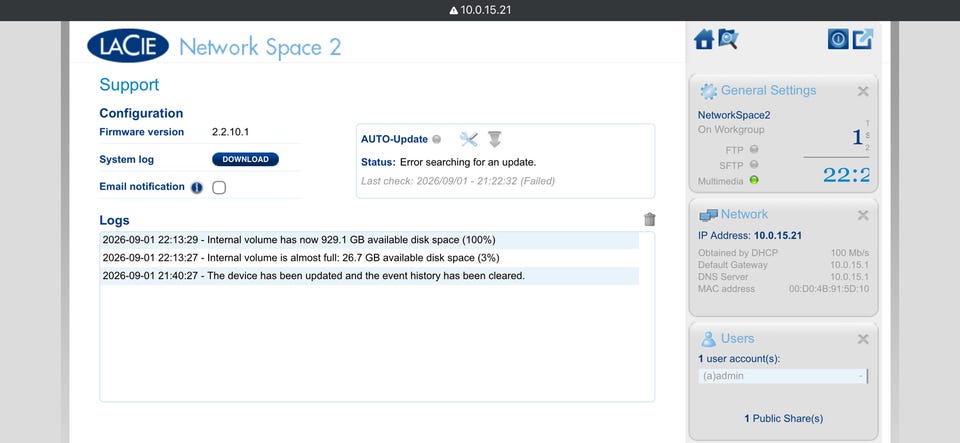Image resolution: width=960 pixels, height=443 pixels.
Task: Click the clock time in General Settings
Action: coord(846,175)
